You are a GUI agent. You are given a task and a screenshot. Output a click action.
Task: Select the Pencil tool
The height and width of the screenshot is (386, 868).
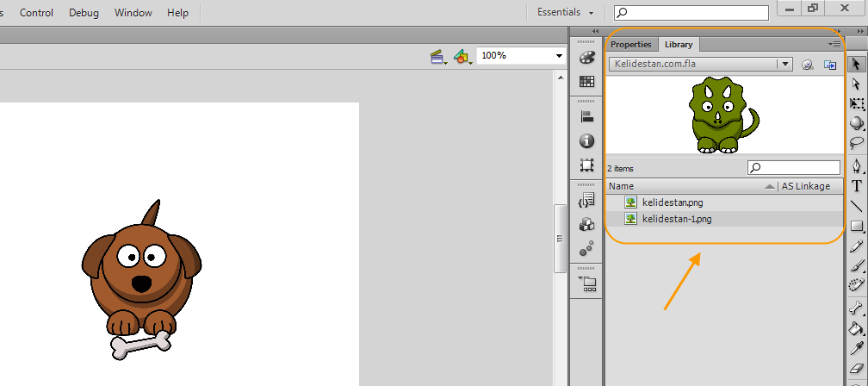[x=856, y=246]
